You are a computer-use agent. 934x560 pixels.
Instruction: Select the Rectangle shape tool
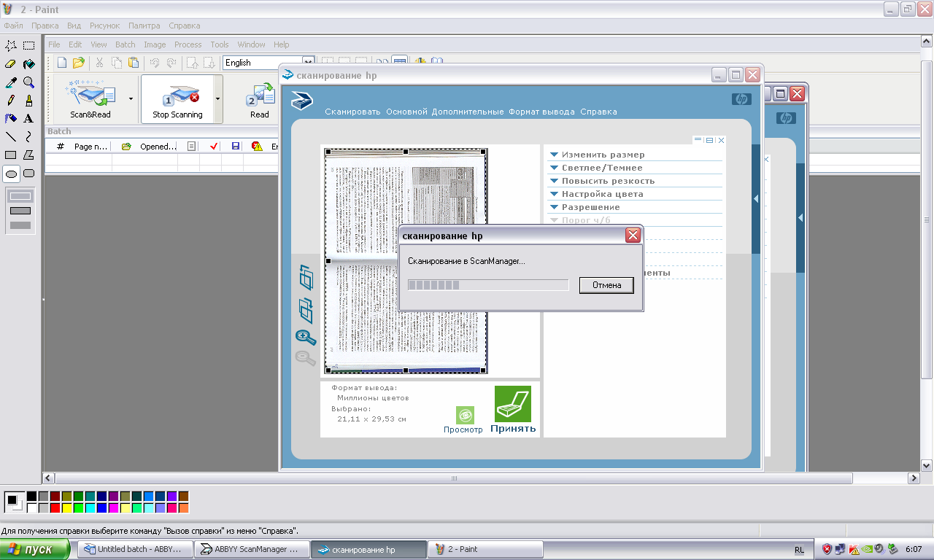[11, 155]
